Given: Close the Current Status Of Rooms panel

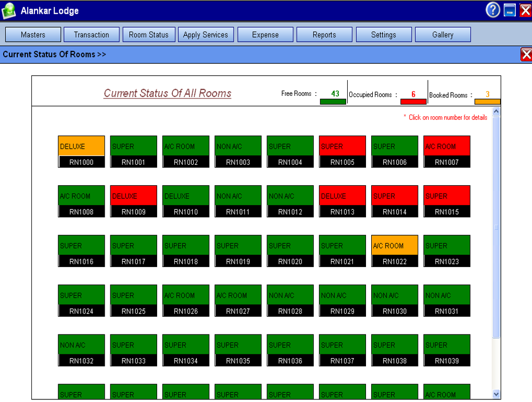Looking at the screenshot, I should (x=526, y=54).
